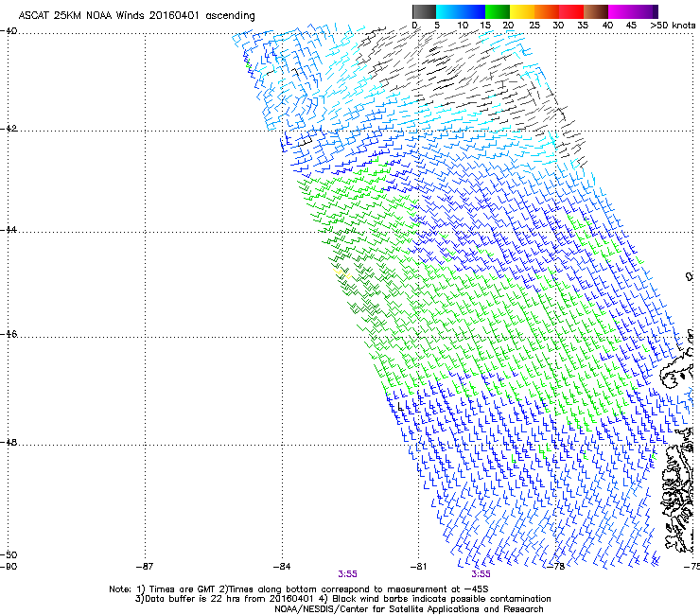Click the right purple '3:55' time label

pyautogui.click(x=481, y=574)
